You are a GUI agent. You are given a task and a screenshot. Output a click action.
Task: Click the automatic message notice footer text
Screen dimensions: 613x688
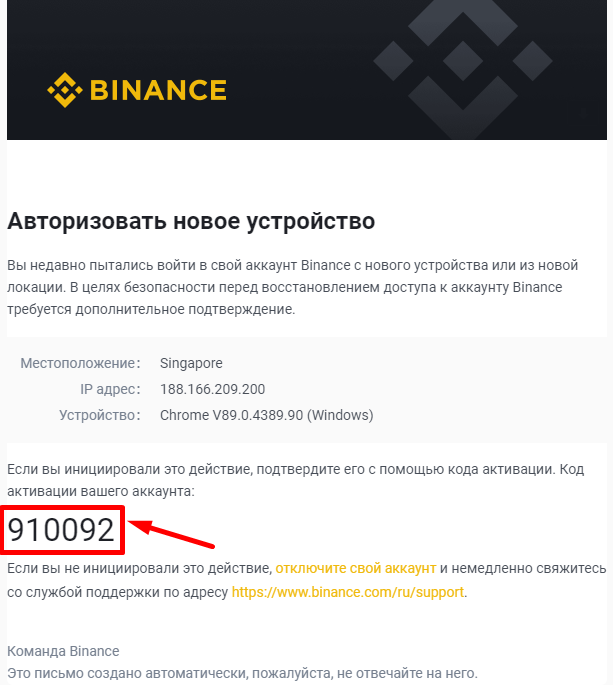242,673
